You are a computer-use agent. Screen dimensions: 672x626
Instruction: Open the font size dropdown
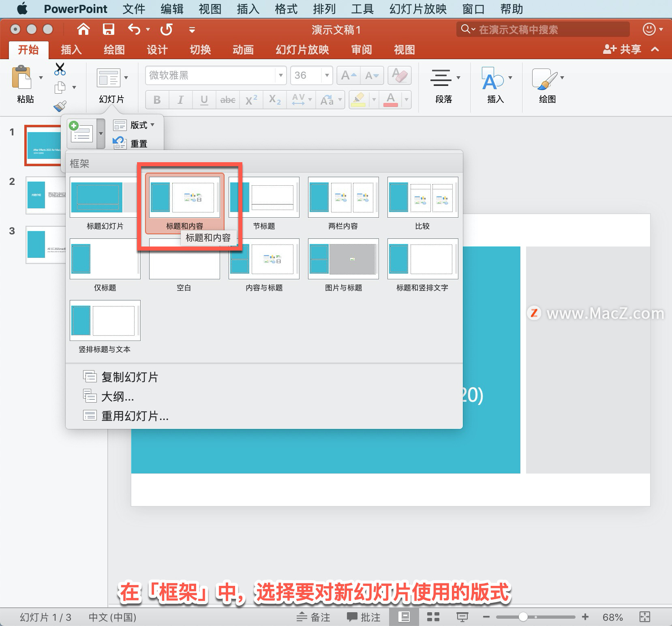[327, 75]
